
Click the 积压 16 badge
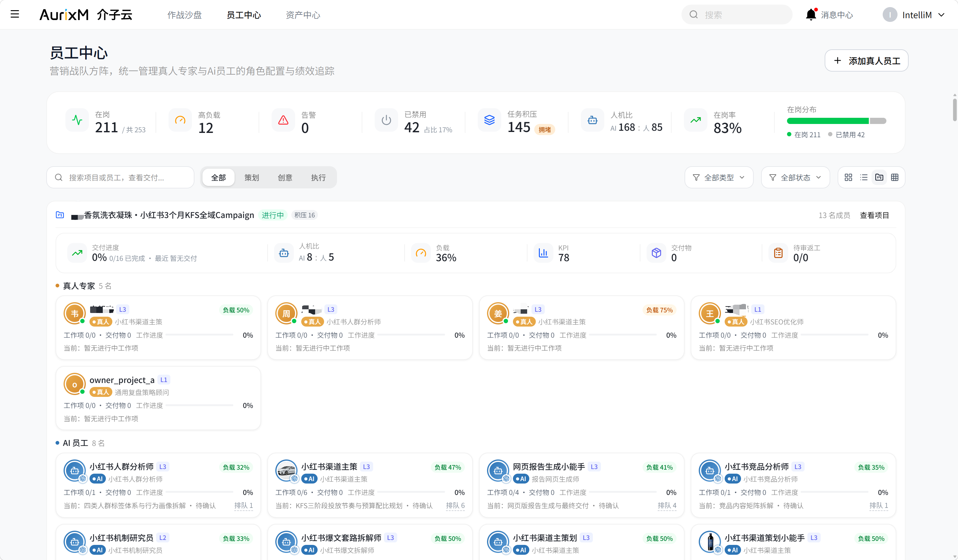pos(305,216)
